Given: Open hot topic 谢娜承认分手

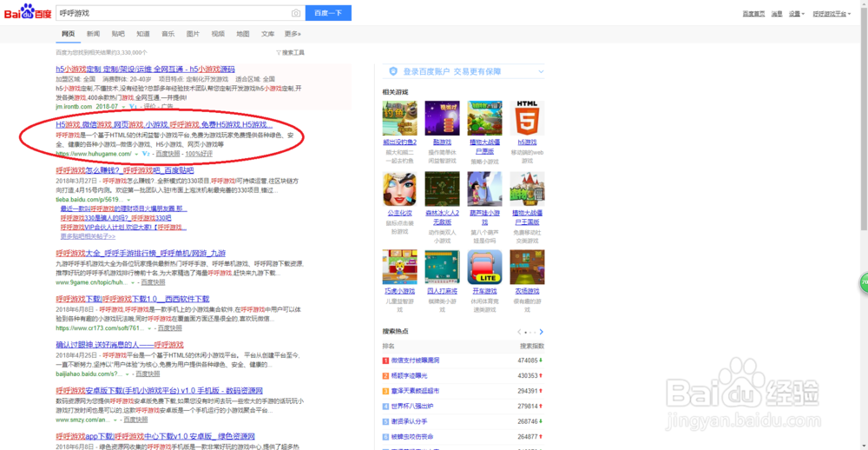Looking at the screenshot, I should pyautogui.click(x=409, y=421).
